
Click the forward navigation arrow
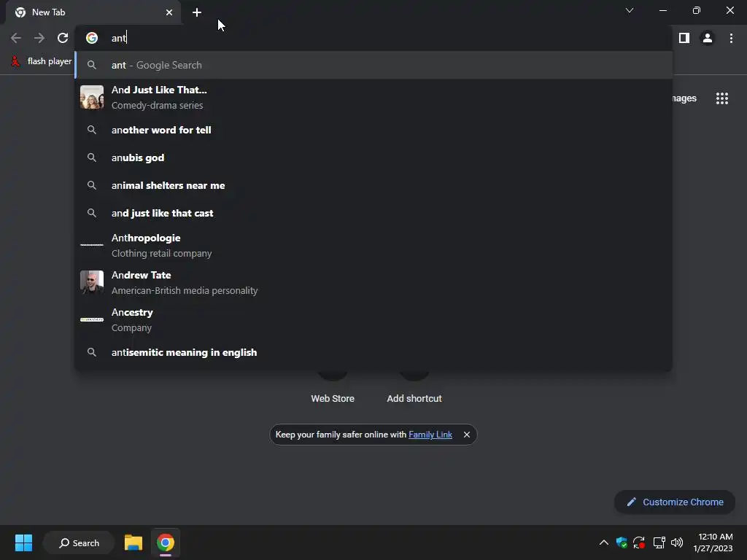coord(39,38)
